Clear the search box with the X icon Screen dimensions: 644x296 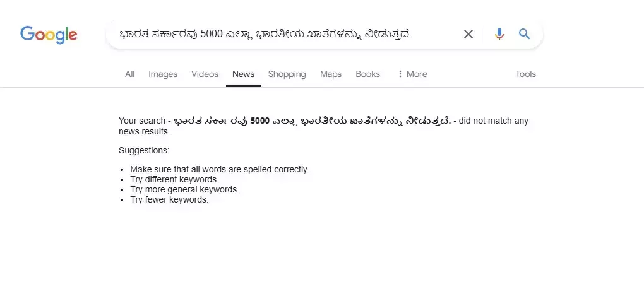click(x=468, y=34)
